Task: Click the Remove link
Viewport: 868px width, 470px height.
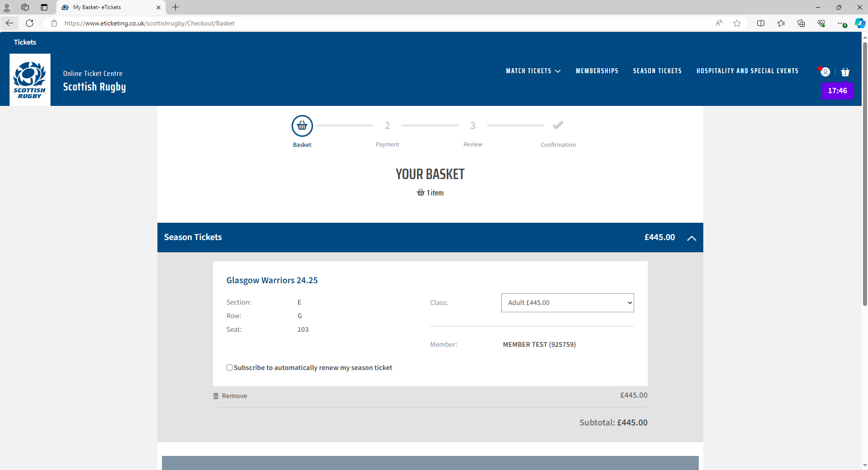Action: [x=234, y=396]
